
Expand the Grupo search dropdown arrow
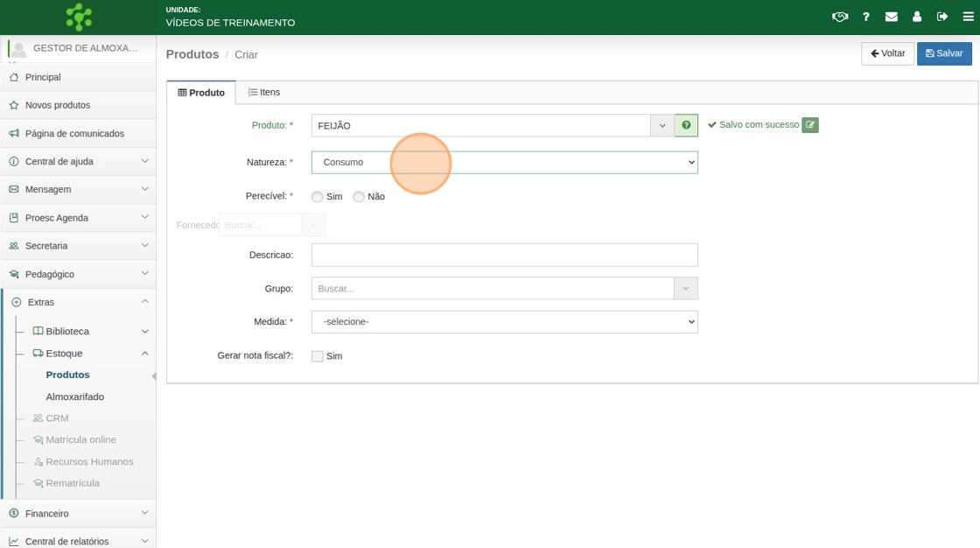685,288
